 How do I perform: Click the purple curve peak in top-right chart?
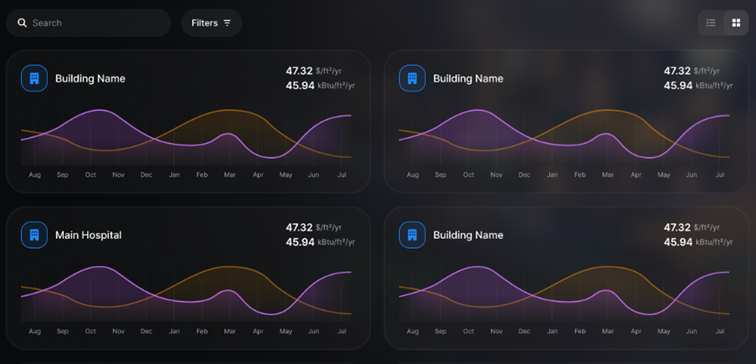click(x=477, y=110)
